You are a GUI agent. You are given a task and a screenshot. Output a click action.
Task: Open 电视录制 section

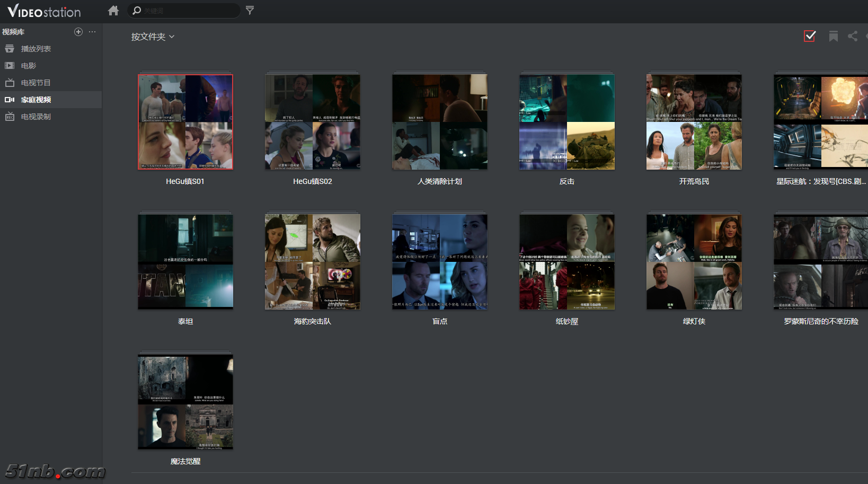coord(36,117)
